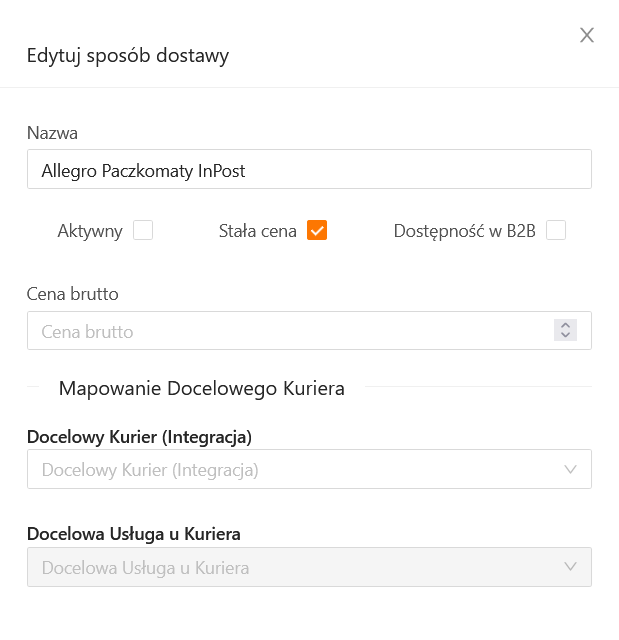Click the Cena brutto field label
Screen dimensions: 619x640
[73, 294]
